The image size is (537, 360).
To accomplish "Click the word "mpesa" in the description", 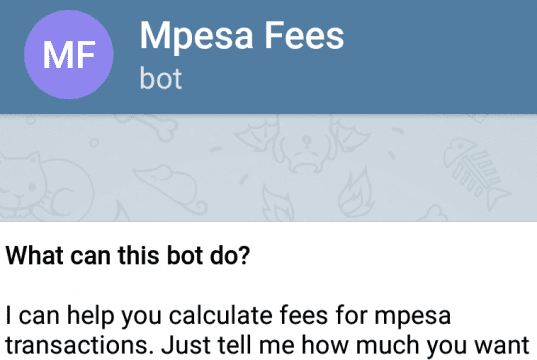I will coord(412,317).
